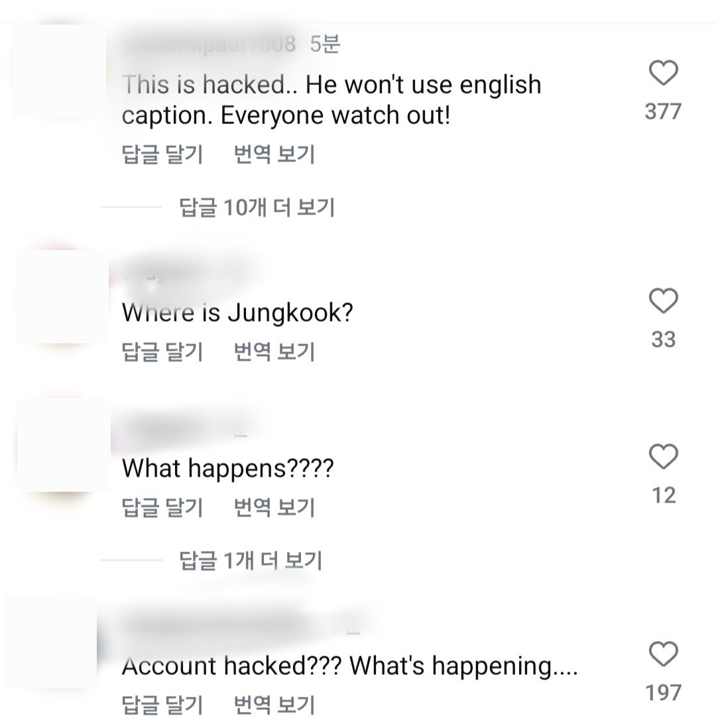Open avatar beside "Account hacked???" comment

click(x=50, y=642)
